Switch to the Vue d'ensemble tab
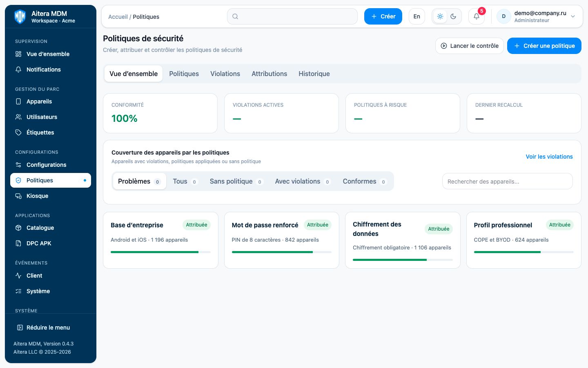588x368 pixels. coord(134,74)
